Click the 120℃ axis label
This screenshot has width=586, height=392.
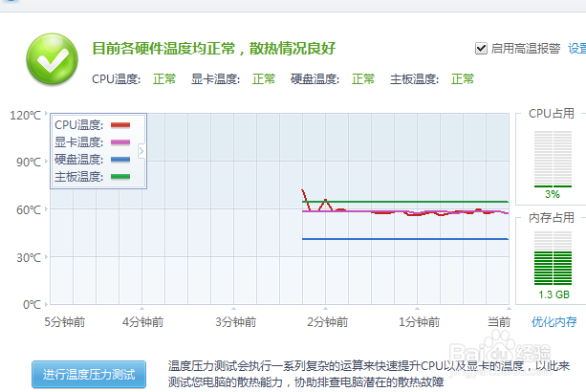(x=26, y=115)
